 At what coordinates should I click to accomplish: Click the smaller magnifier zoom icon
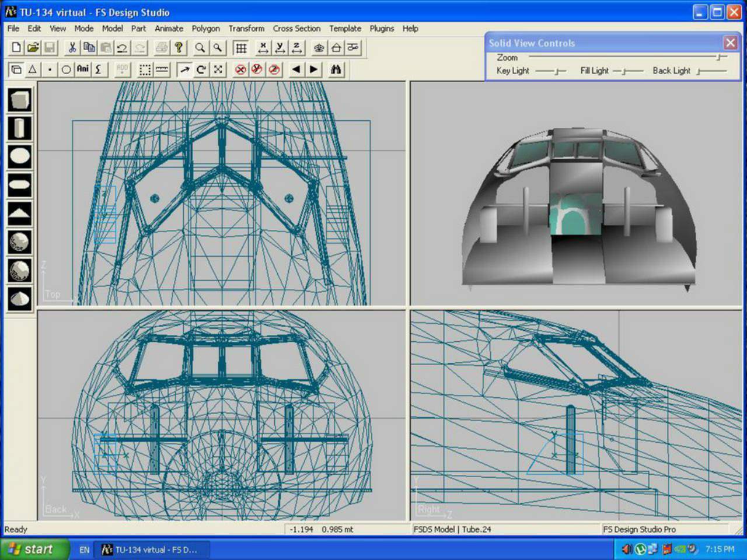(217, 48)
